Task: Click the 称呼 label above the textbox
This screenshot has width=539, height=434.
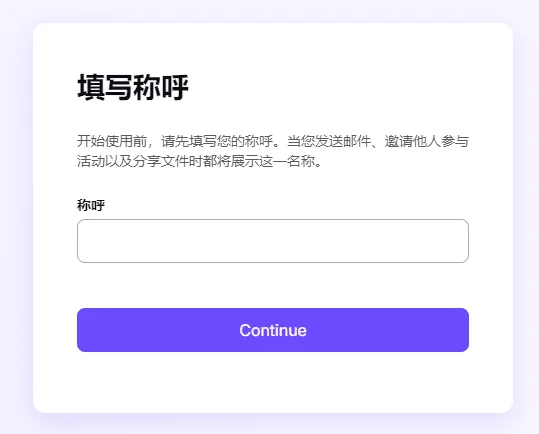Action: (x=91, y=205)
